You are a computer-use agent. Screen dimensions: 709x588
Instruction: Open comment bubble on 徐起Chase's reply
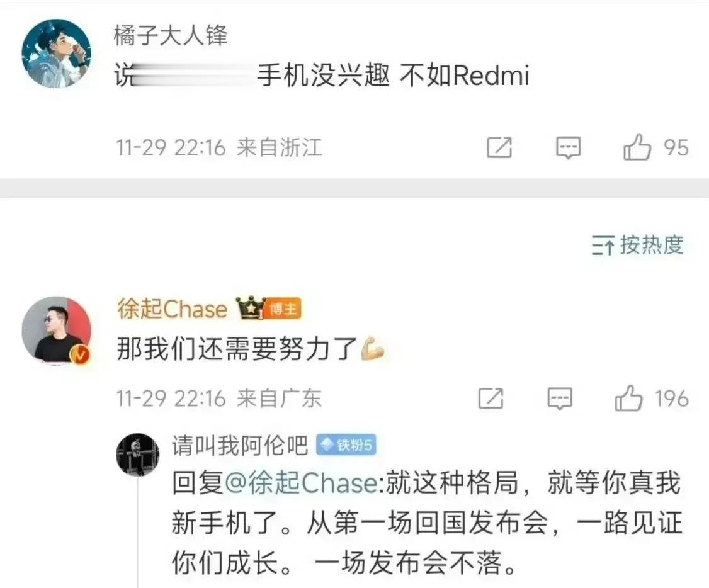[x=560, y=399]
